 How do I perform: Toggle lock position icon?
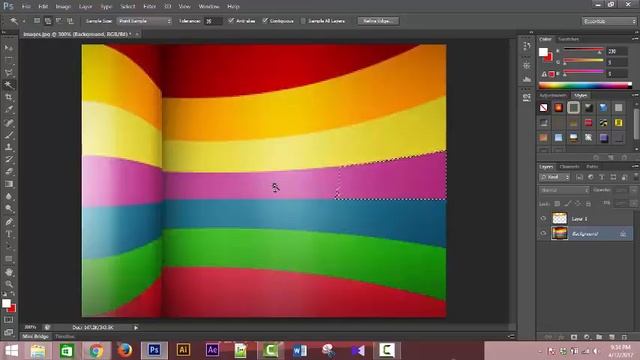point(578,203)
